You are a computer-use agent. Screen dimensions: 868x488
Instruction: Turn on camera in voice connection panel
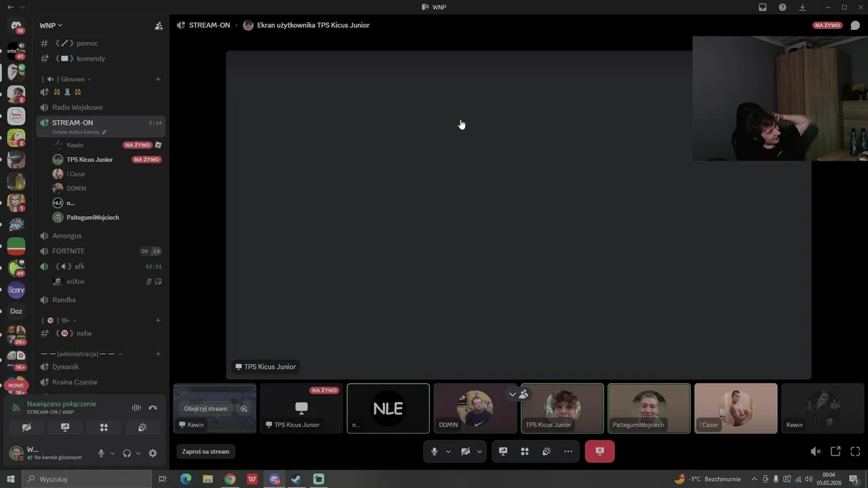coord(26,428)
